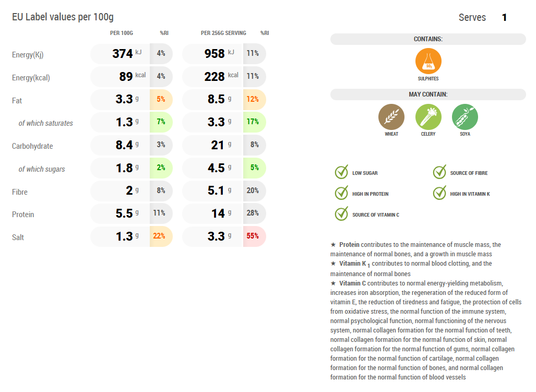This screenshot has height=392, width=536.
Task: Click the orange Sulphites allergen icon
Action: pos(428,61)
